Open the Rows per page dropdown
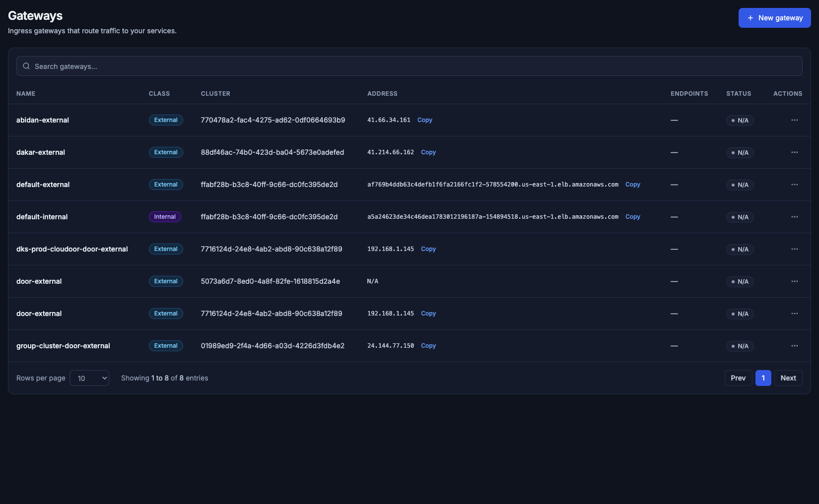 (89, 378)
